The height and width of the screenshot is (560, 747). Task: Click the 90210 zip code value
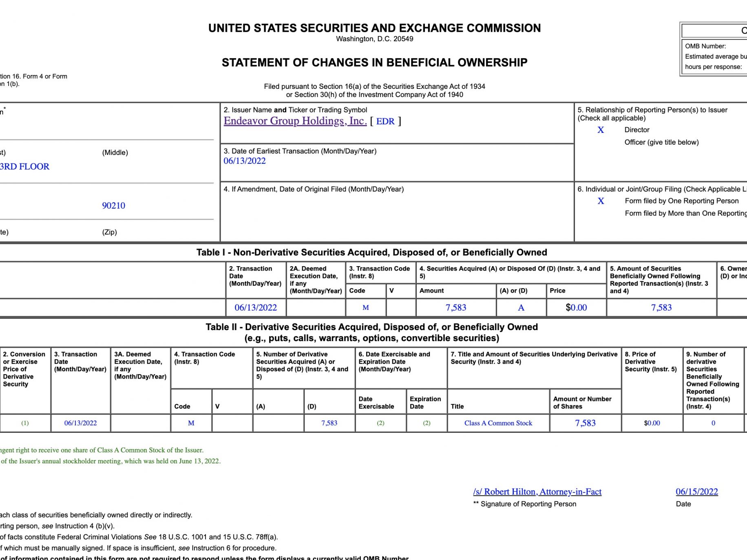[114, 205]
